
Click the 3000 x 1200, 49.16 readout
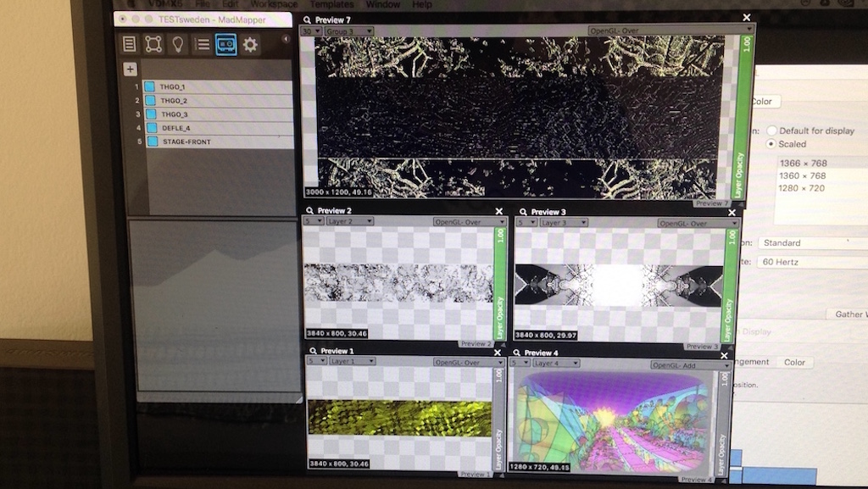coord(339,192)
